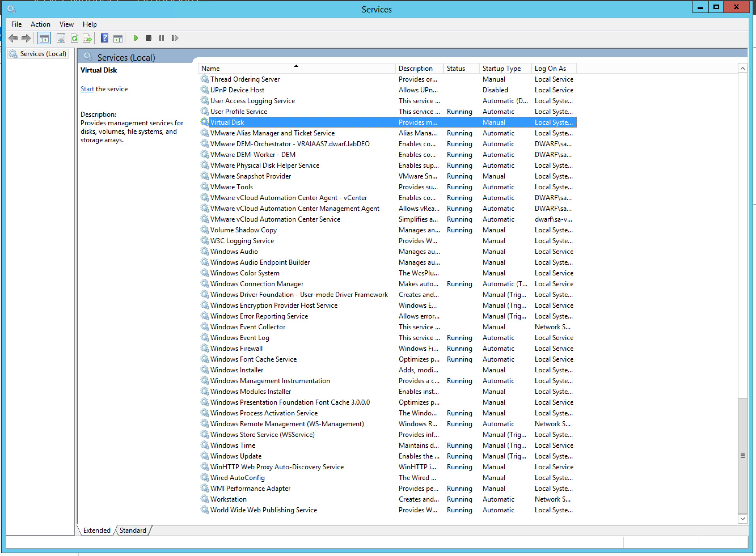Select Windows Process Activation Service
The image size is (756, 556).
(x=388, y=413)
